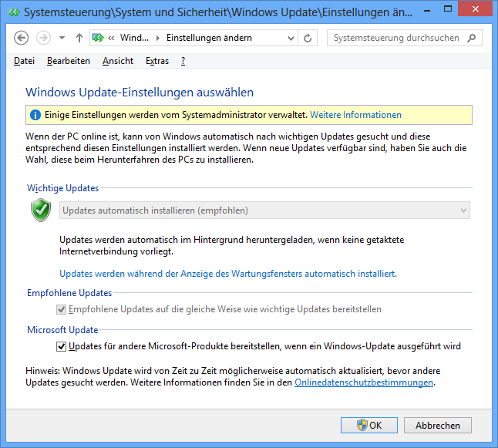Open 'Updates automatisch installieren' dropdown

pyautogui.click(x=264, y=211)
